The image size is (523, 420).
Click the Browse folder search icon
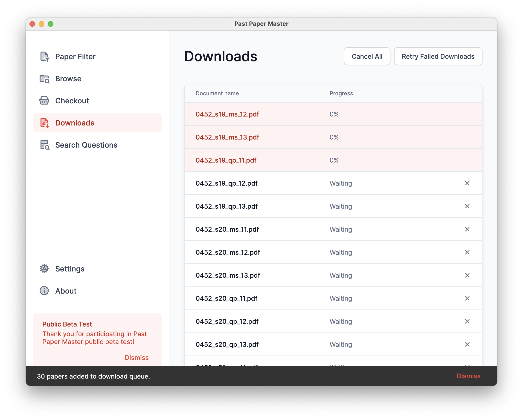pyautogui.click(x=45, y=79)
